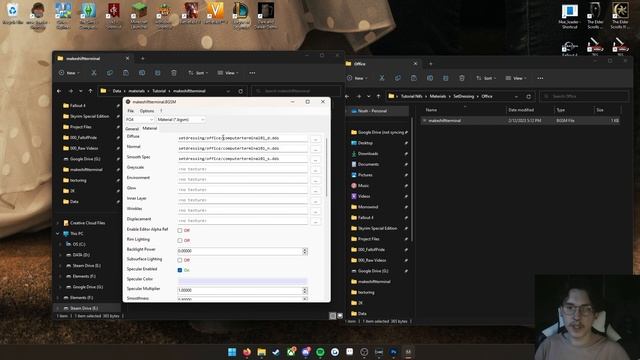Viewport: 640px width, 360px height.
Task: Open the File menu in Material Editor
Action: tap(131, 111)
